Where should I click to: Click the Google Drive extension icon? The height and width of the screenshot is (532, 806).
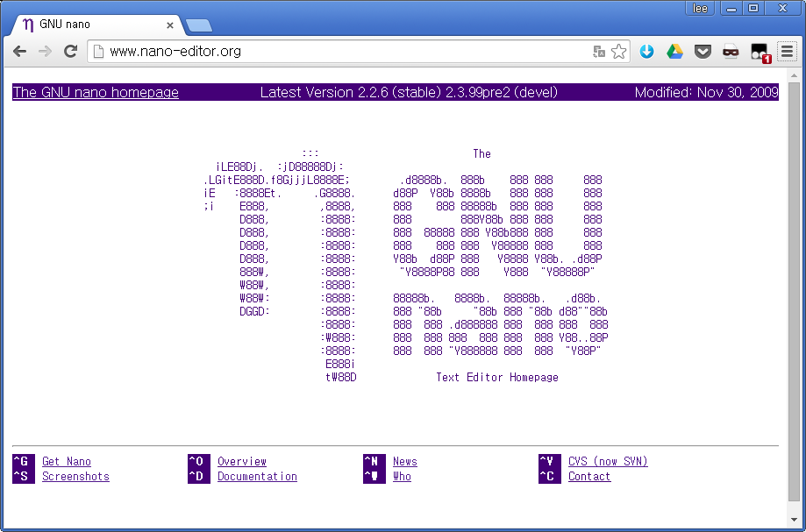[674, 52]
